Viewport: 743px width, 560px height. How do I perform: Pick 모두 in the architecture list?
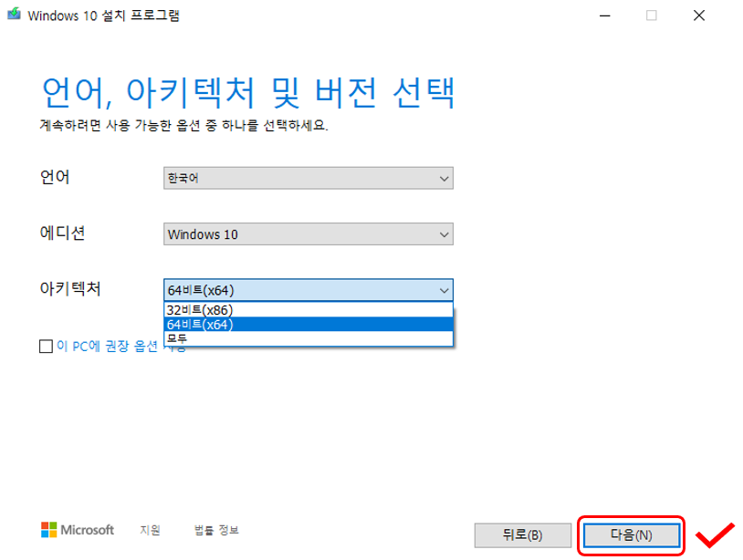(309, 338)
